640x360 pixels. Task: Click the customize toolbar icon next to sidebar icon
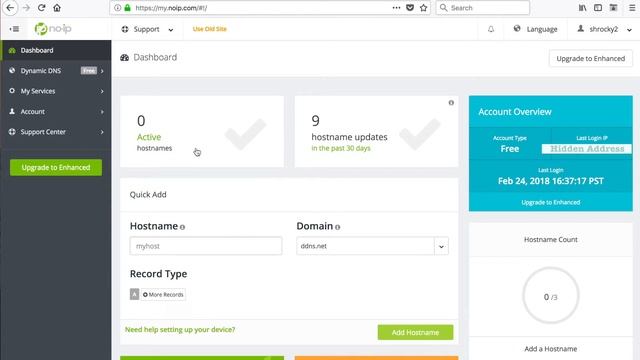[x=613, y=8]
